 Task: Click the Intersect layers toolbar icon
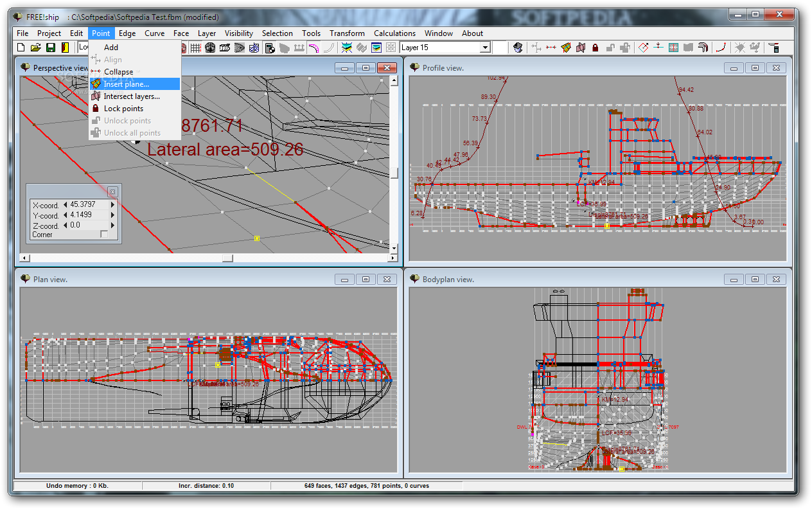581,47
